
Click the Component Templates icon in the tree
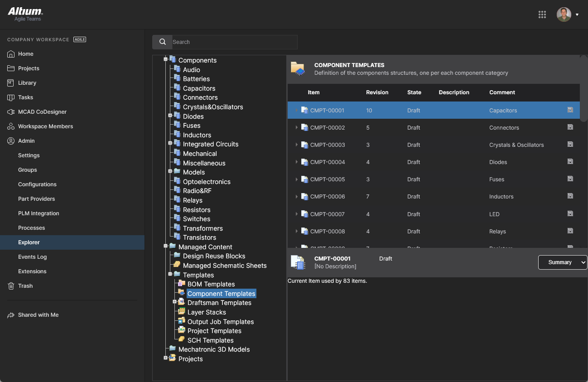181,293
